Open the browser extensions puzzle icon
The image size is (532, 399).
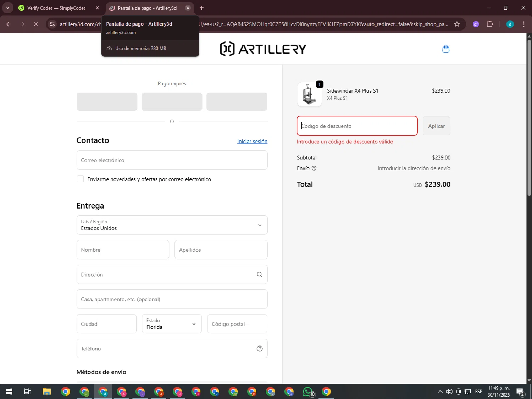tap(490, 24)
